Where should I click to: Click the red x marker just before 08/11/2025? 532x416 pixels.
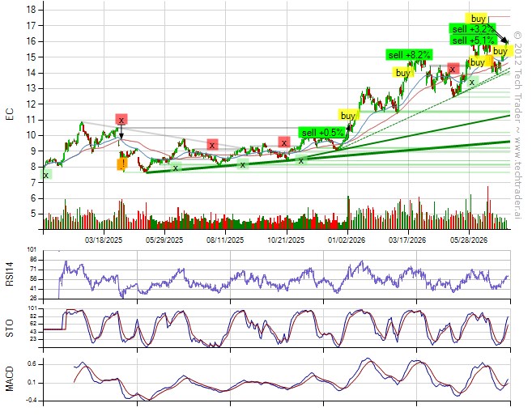(212, 145)
